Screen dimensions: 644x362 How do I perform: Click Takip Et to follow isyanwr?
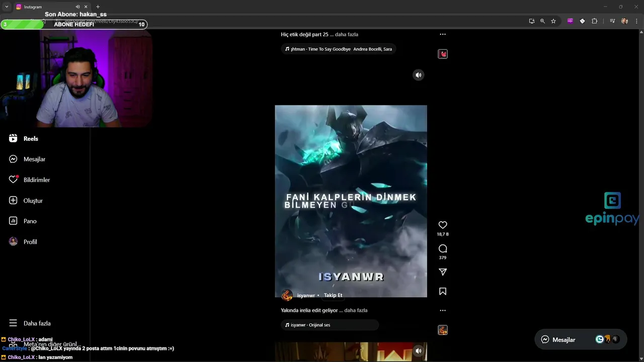click(x=333, y=296)
